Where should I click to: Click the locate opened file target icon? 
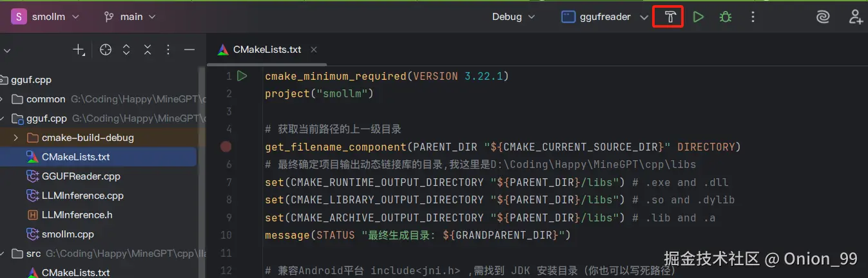coord(106,50)
